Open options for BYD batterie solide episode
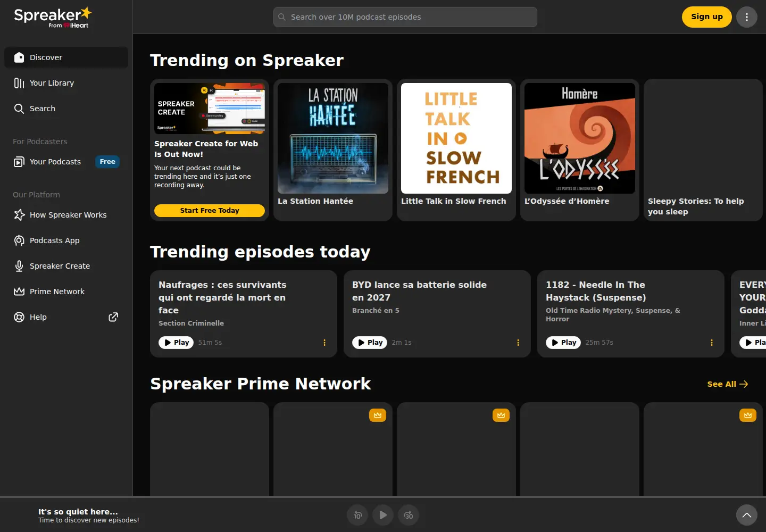This screenshot has height=532, width=766. [x=518, y=343]
